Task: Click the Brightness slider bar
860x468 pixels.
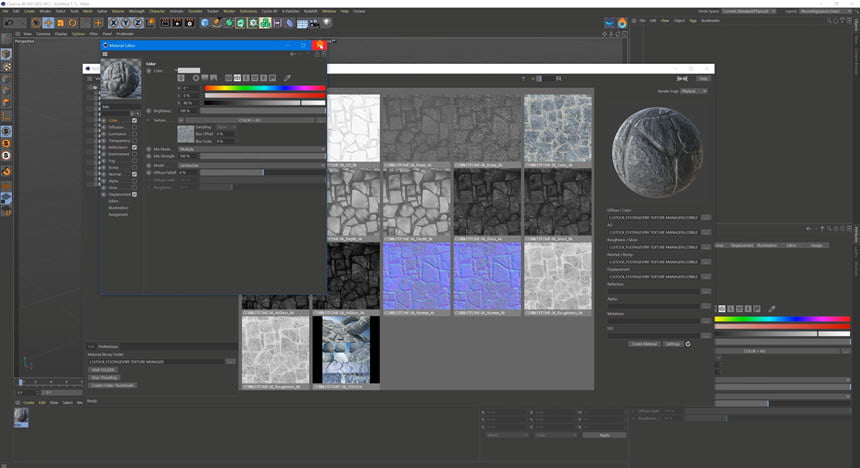Action: pyautogui.click(x=263, y=111)
